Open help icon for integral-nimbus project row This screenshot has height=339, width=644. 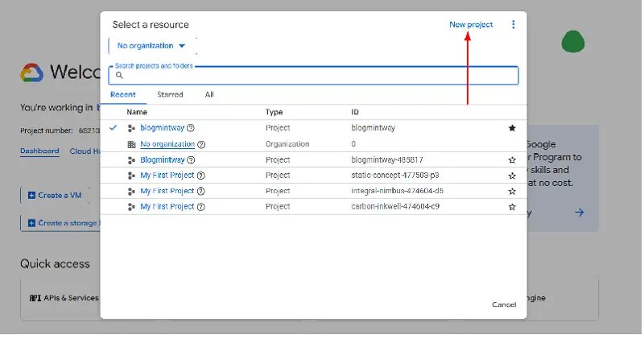[200, 192]
